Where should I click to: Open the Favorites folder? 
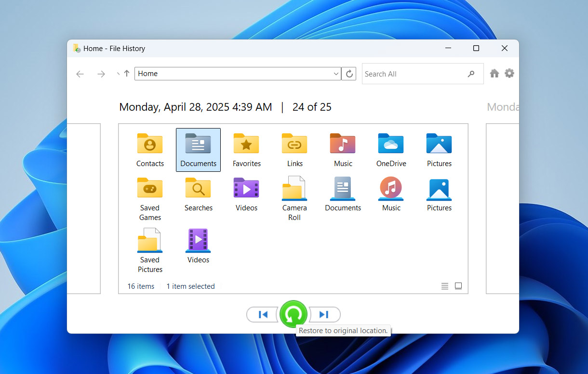(x=246, y=150)
